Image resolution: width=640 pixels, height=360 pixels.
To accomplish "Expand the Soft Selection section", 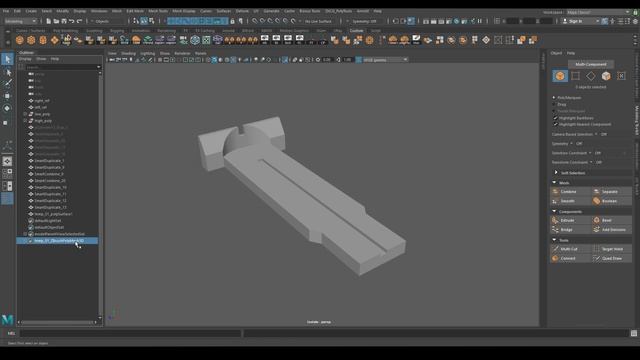I will pos(556,173).
